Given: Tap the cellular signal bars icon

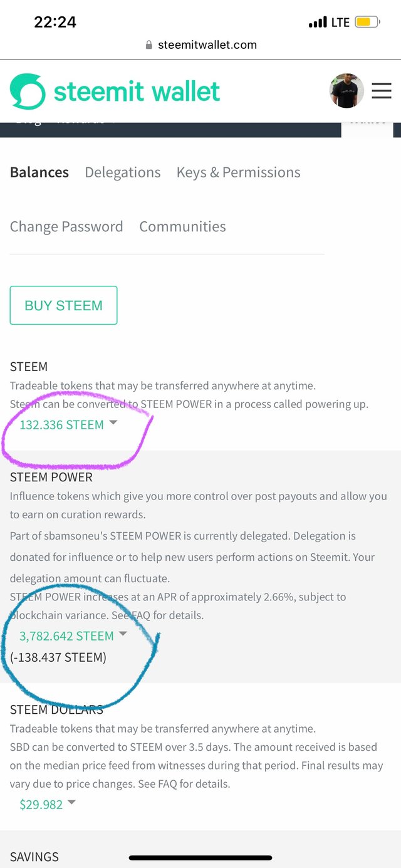Looking at the screenshot, I should [x=318, y=23].
